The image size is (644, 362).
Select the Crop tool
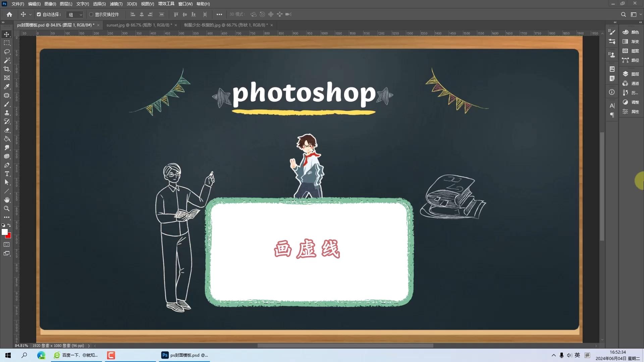pyautogui.click(x=7, y=69)
